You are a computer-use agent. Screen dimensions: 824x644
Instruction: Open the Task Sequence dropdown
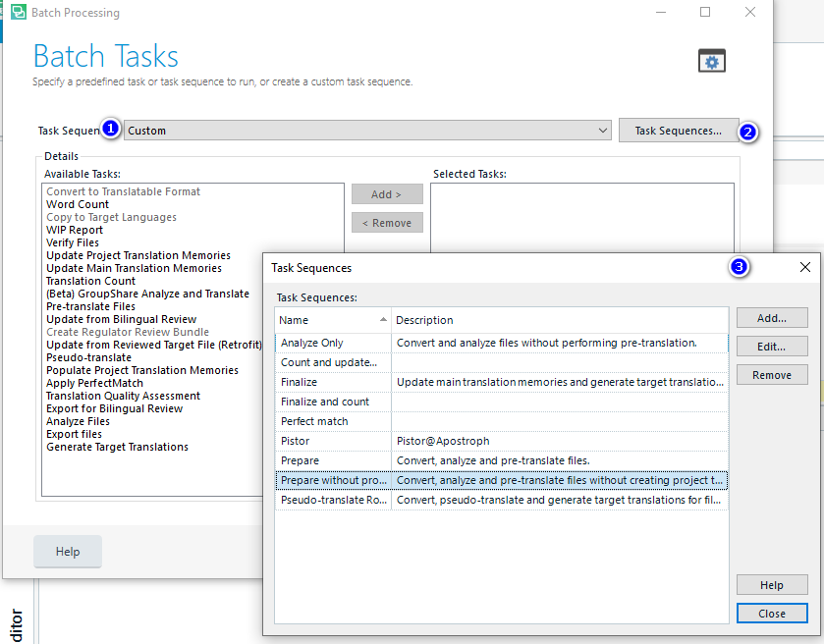click(603, 131)
